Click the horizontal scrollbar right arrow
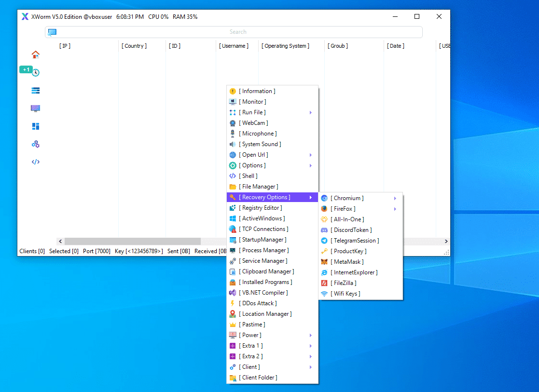 tap(446, 241)
